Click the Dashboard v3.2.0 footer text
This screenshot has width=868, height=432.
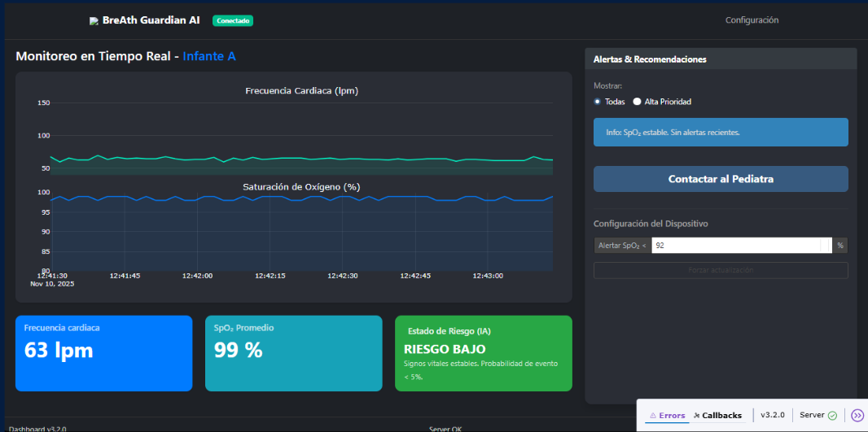click(37, 429)
